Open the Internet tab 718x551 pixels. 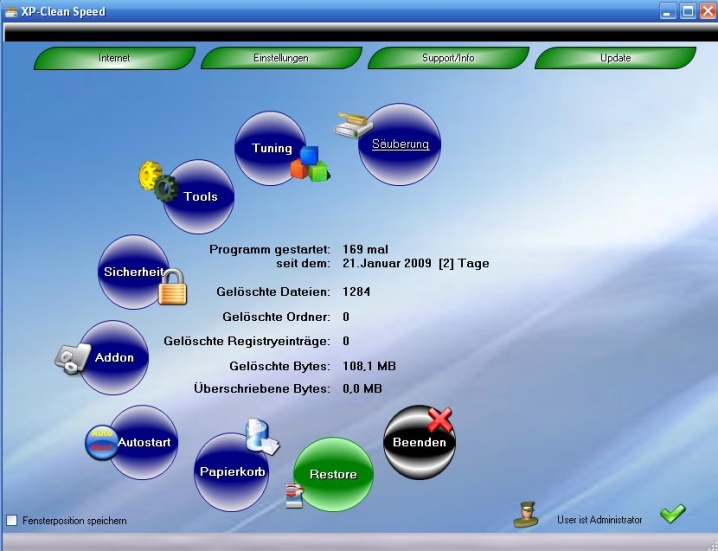coord(114,58)
